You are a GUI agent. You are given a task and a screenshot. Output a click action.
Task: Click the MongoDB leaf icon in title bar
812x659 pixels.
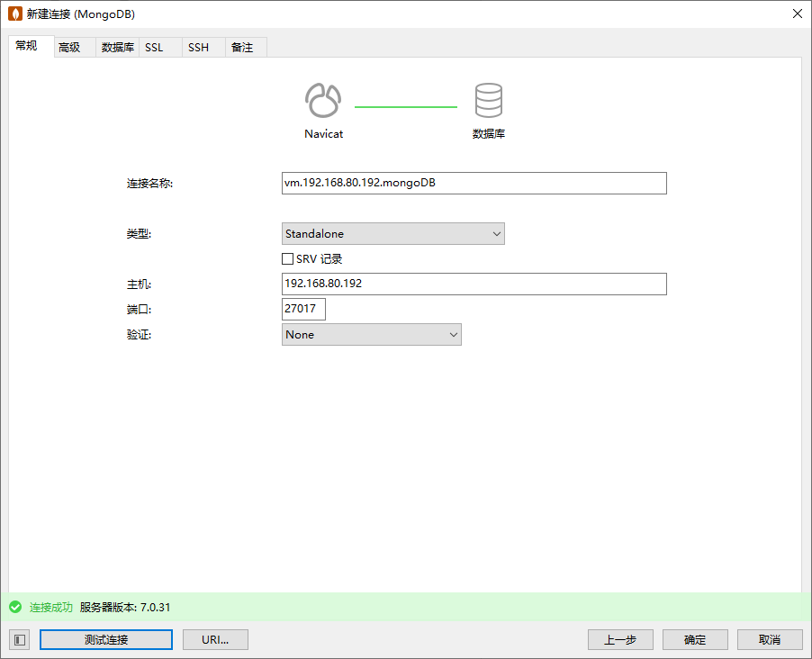point(14,14)
